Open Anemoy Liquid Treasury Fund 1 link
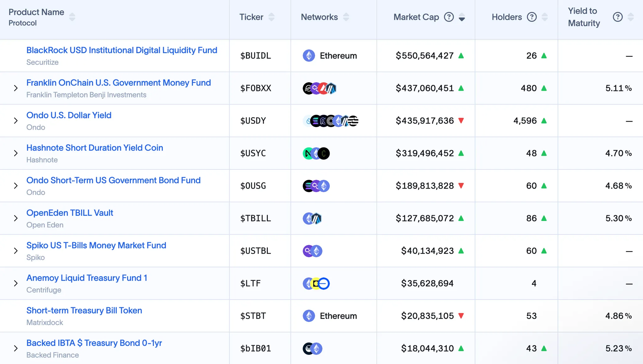The height and width of the screenshot is (364, 643). [87, 278]
